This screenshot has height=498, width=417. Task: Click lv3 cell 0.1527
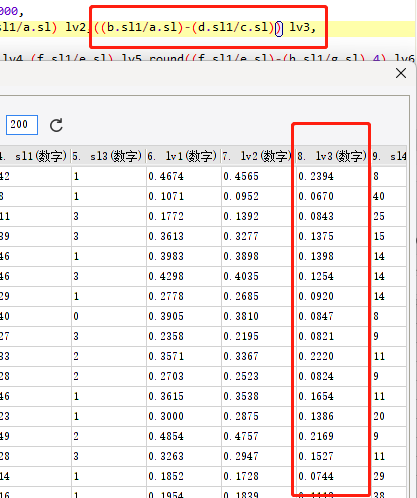(x=333, y=456)
